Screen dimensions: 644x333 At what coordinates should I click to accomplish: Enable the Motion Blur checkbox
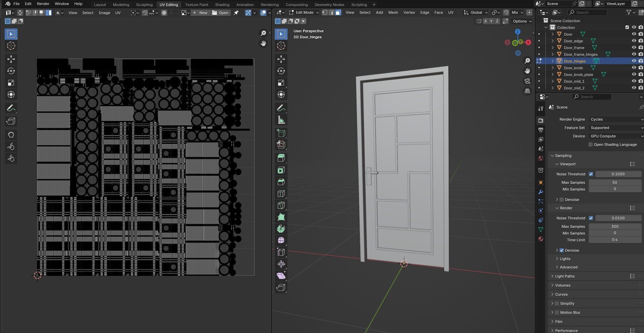[x=557, y=313]
